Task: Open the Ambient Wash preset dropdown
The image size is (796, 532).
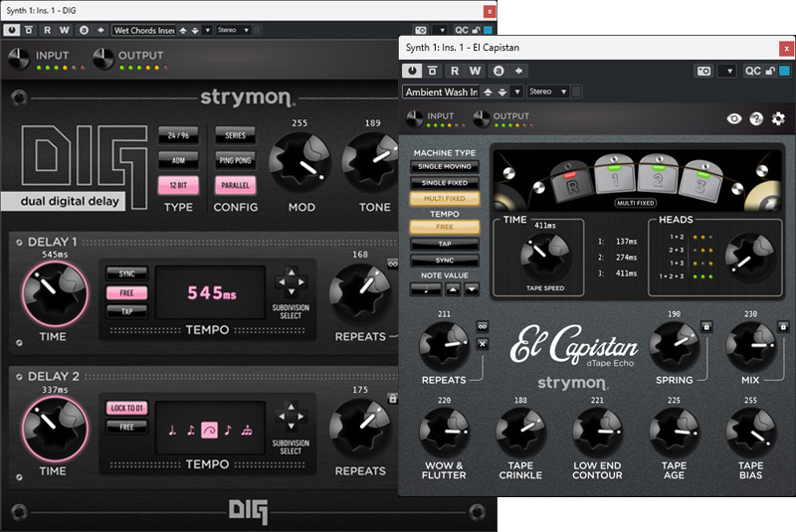Action: coord(442,91)
